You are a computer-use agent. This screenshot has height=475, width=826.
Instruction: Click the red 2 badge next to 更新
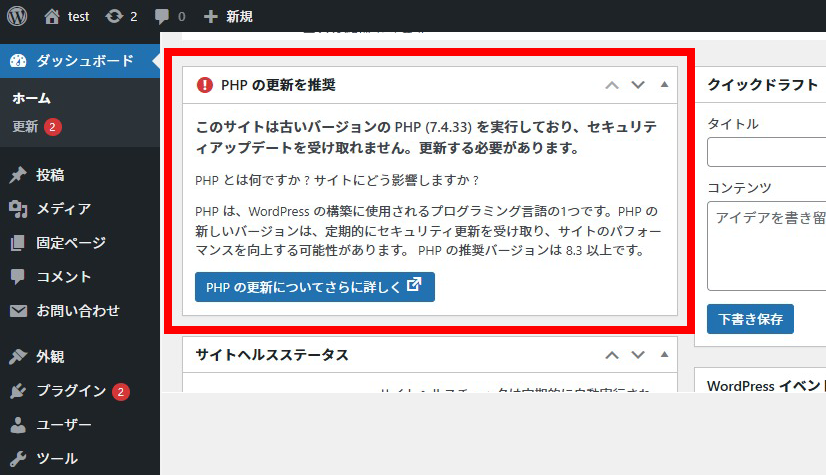click(53, 127)
